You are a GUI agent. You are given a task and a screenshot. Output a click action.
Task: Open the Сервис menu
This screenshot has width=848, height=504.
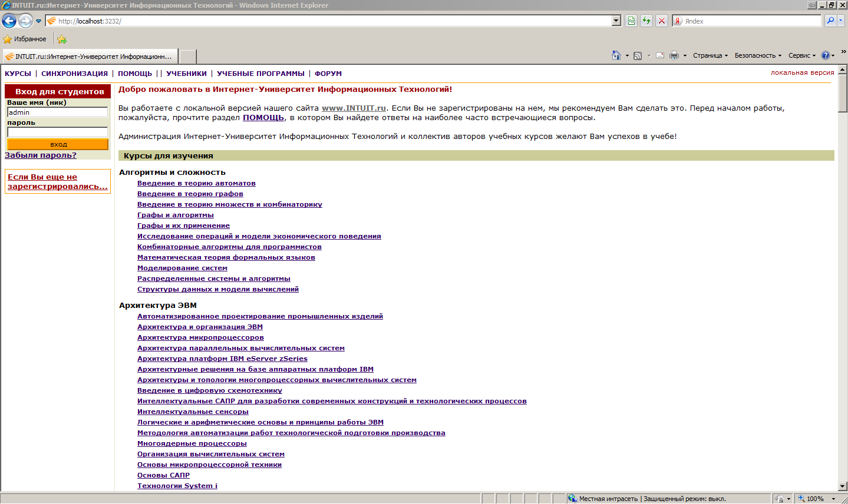coord(802,55)
